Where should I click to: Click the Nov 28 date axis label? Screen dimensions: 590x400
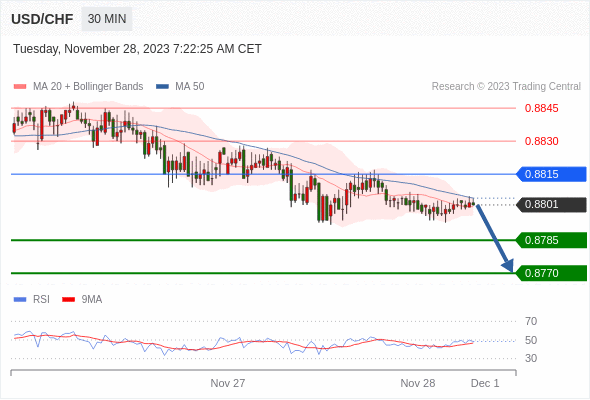point(418,383)
